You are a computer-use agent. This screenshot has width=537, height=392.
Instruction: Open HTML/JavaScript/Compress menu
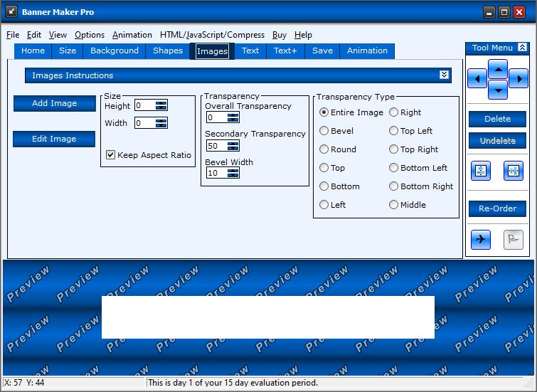pos(212,35)
